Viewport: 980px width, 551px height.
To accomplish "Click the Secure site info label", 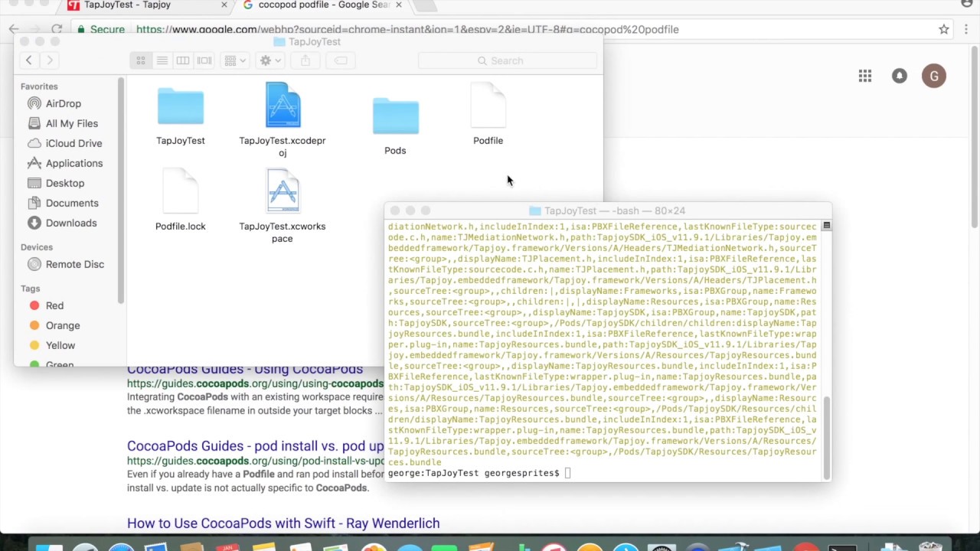I will tap(100, 30).
